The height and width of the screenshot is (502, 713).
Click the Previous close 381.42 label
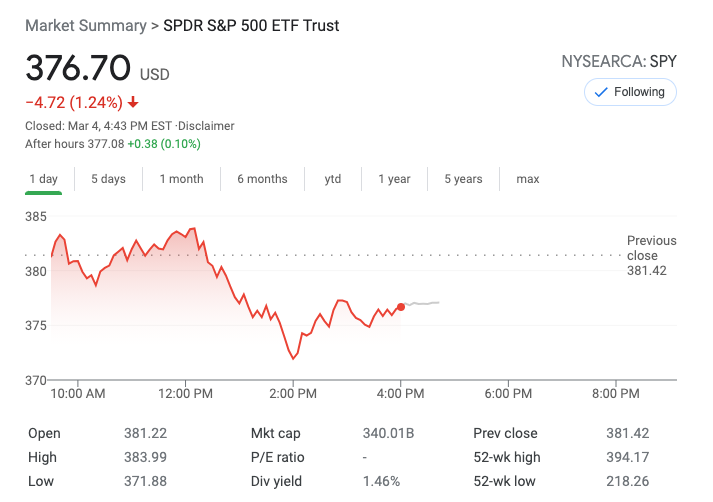point(651,255)
